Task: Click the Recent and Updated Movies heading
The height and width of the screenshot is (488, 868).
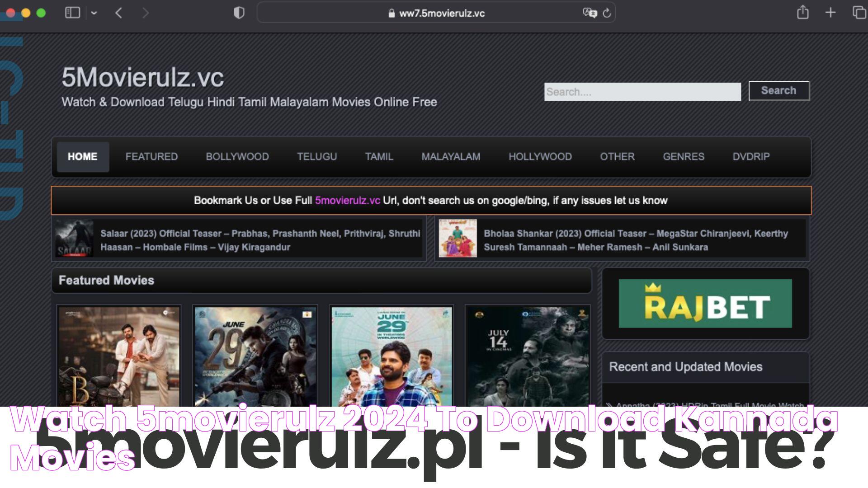Action: click(x=685, y=367)
